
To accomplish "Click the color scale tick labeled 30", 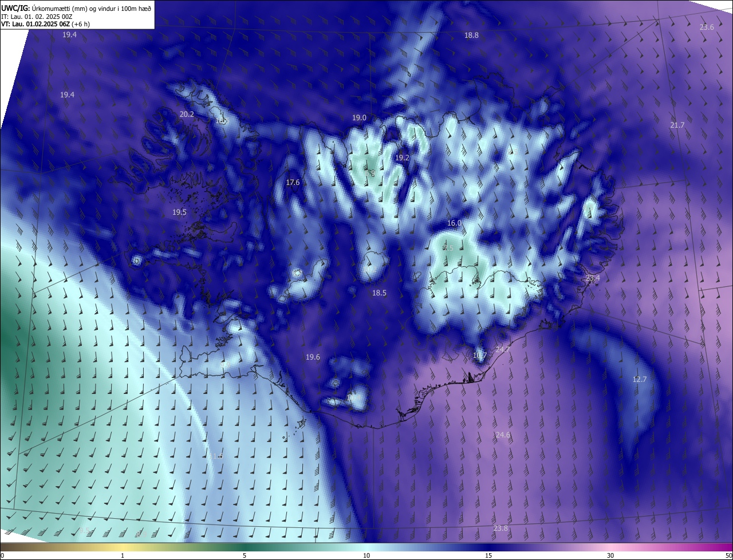I will tap(610, 556).
